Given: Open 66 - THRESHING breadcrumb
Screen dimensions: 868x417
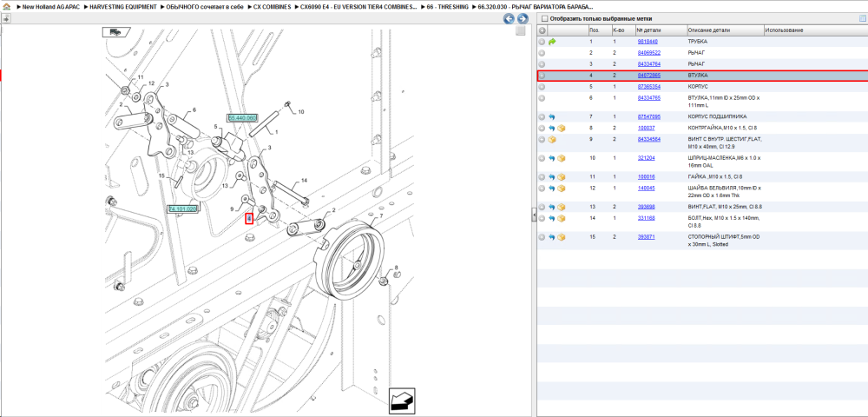Looking at the screenshot, I should click(447, 7).
